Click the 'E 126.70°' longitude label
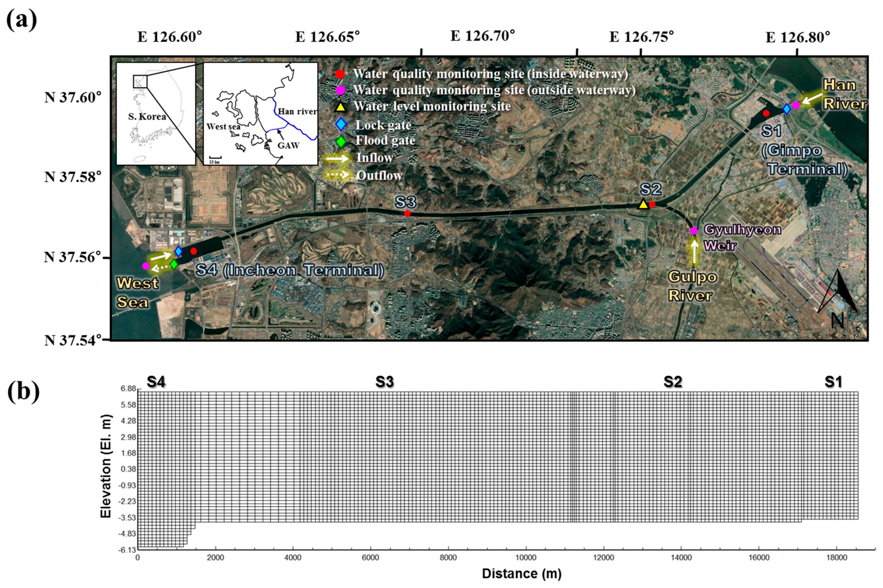 pos(483,36)
